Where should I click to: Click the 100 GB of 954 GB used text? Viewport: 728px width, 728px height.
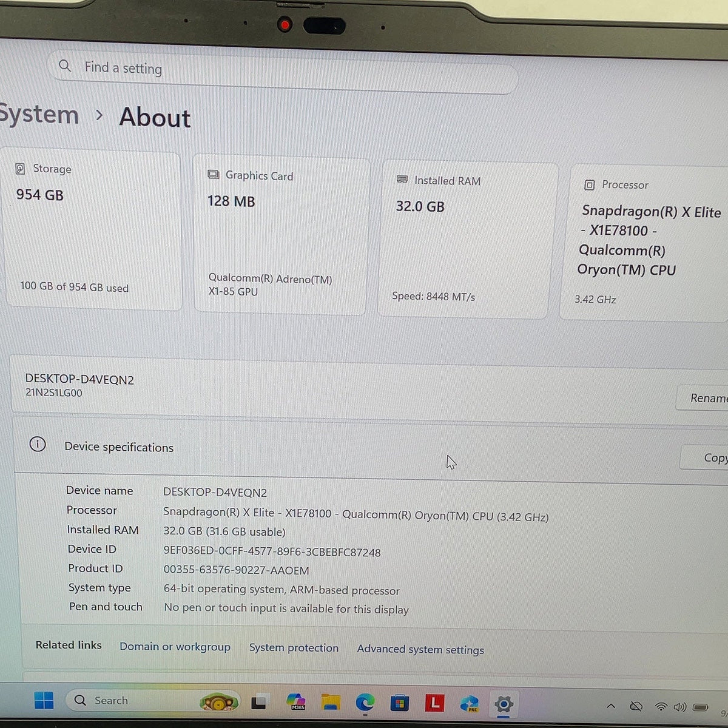tap(74, 286)
